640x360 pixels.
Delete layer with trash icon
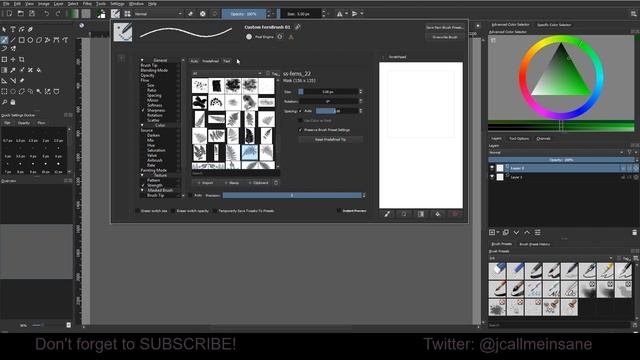tap(634, 232)
